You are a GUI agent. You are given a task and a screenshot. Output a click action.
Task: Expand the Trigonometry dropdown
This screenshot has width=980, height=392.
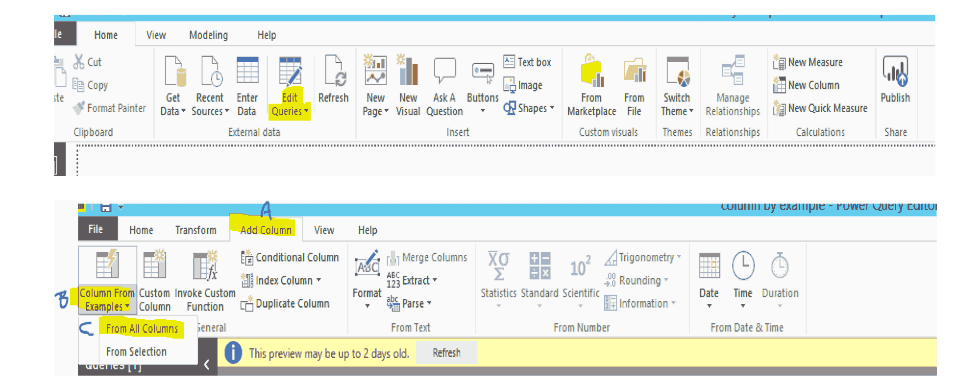click(x=679, y=257)
